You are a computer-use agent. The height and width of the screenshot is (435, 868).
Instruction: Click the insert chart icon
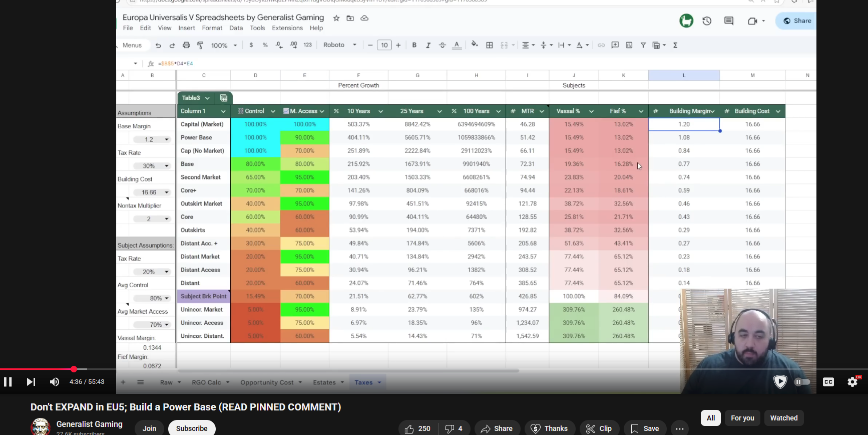pyautogui.click(x=629, y=45)
